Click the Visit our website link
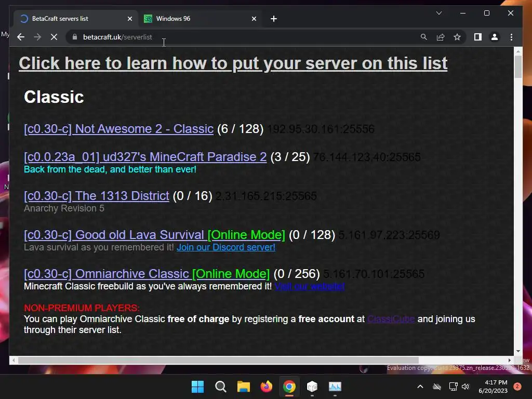This screenshot has width=532, height=399. point(310,286)
